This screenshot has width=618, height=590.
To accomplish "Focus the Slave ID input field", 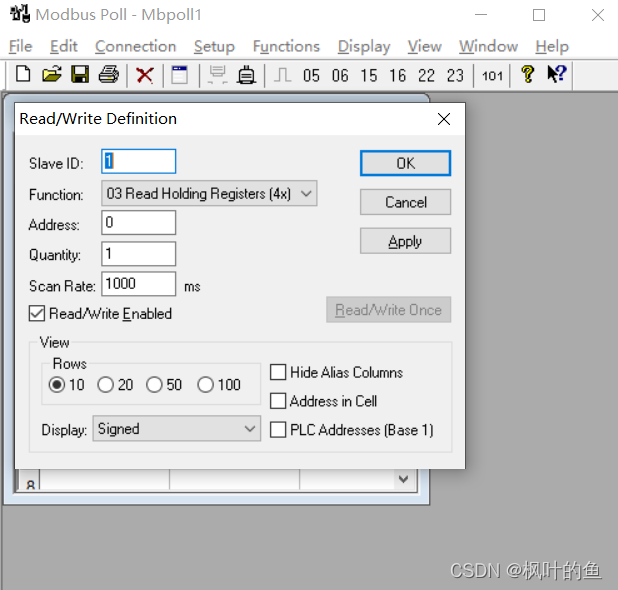I will coord(138,161).
